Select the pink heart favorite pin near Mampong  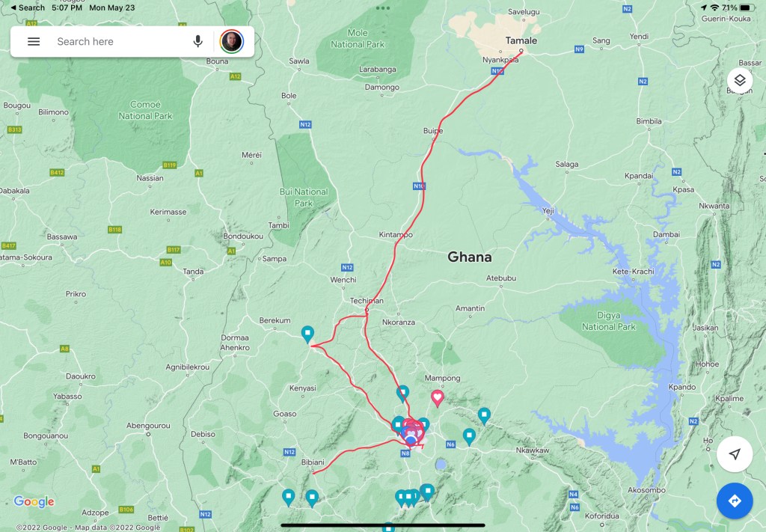pos(437,398)
